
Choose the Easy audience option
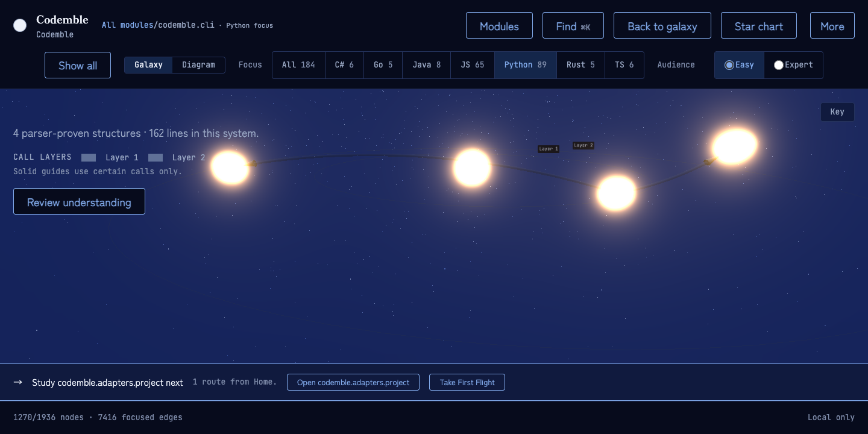click(x=739, y=65)
